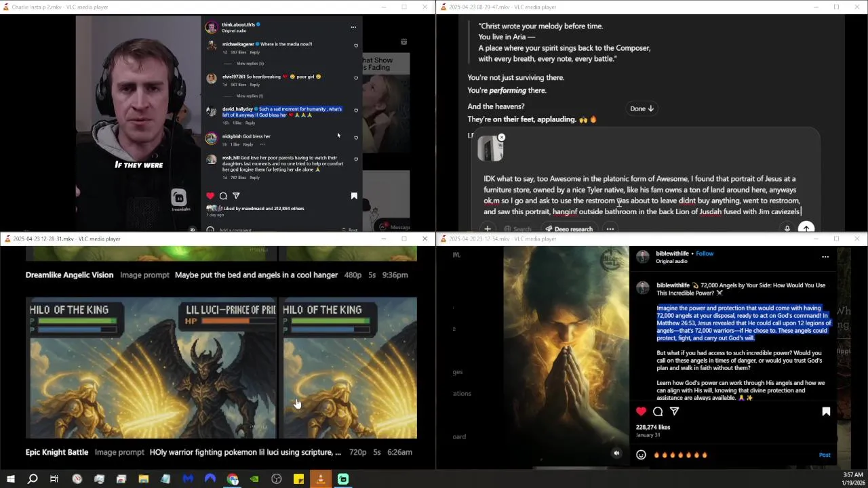
Task: Open the three-dot more tools menu in composer
Action: click(610, 229)
